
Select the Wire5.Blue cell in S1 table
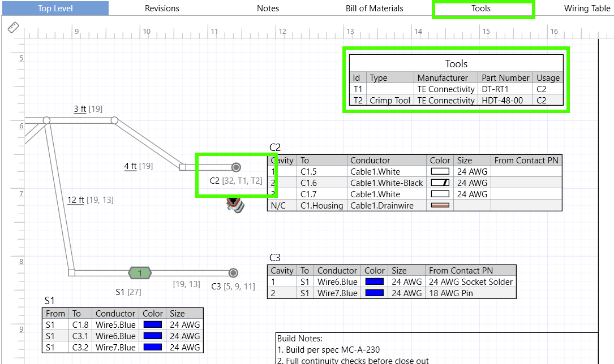point(115,325)
